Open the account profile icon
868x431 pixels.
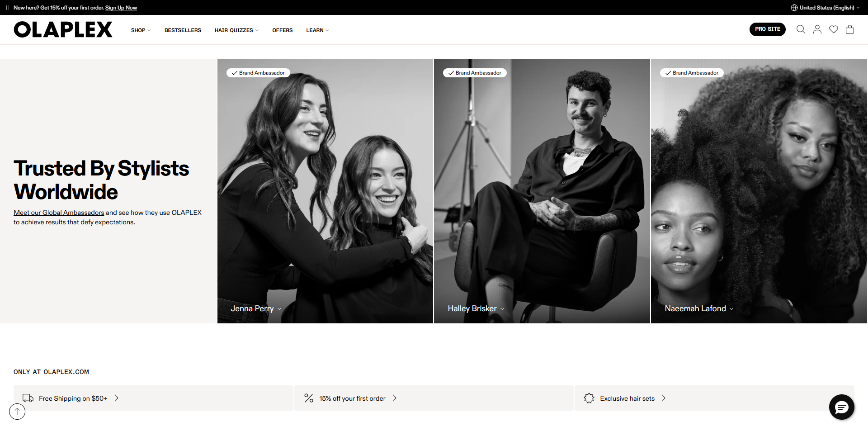[x=817, y=29]
